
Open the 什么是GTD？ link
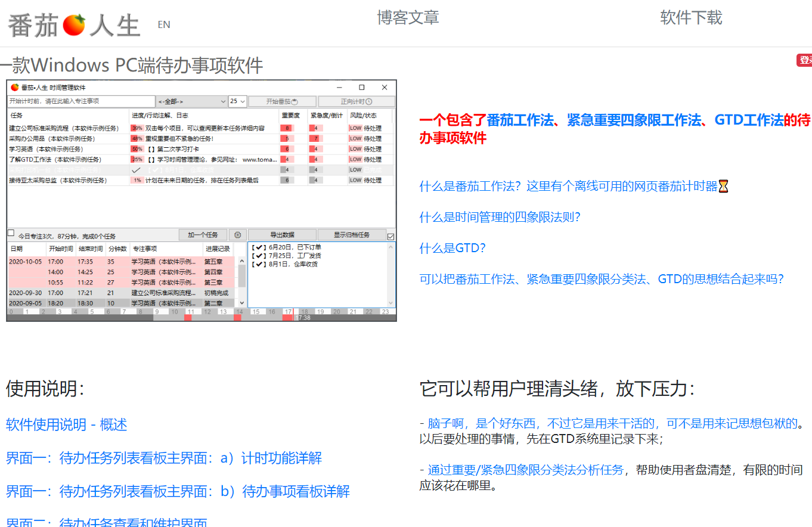pyautogui.click(x=453, y=248)
